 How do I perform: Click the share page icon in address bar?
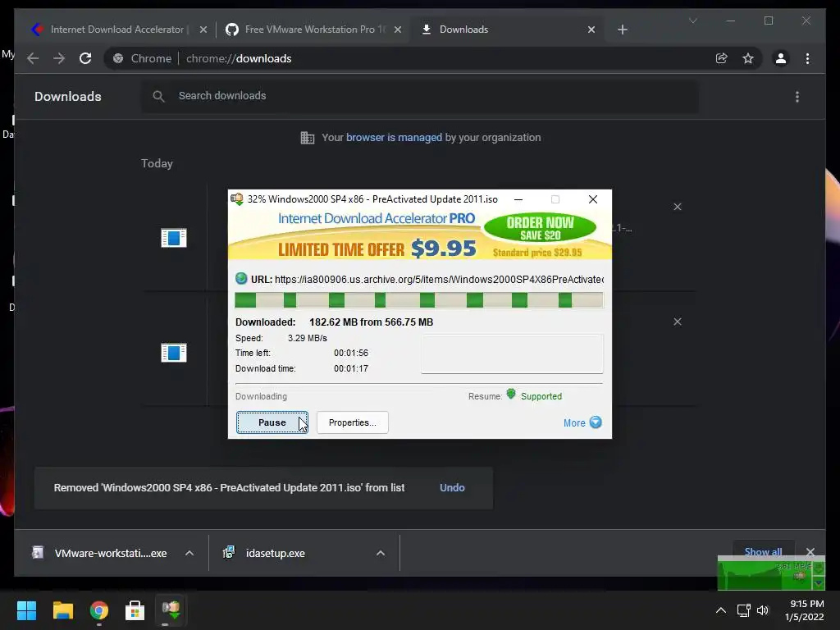722,58
